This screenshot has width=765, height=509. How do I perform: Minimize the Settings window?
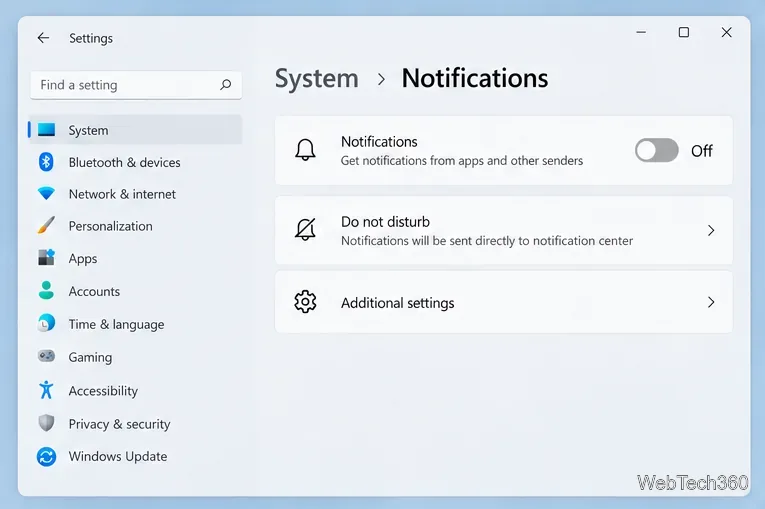point(641,32)
